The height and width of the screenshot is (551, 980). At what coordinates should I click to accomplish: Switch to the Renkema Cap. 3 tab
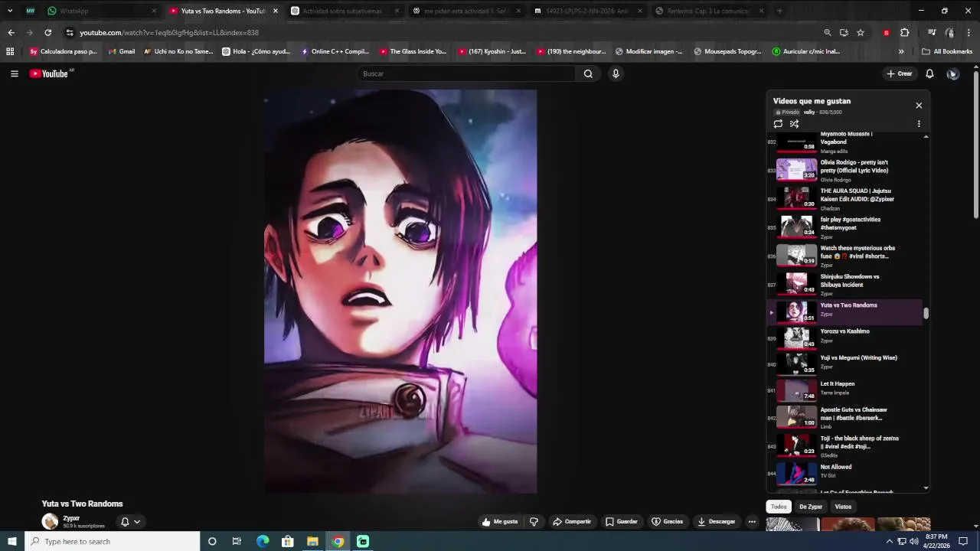click(x=710, y=11)
